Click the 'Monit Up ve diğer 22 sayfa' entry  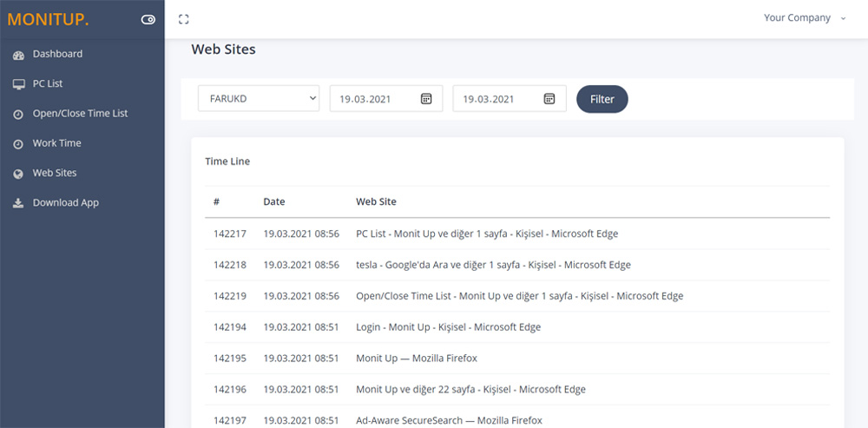pos(471,389)
